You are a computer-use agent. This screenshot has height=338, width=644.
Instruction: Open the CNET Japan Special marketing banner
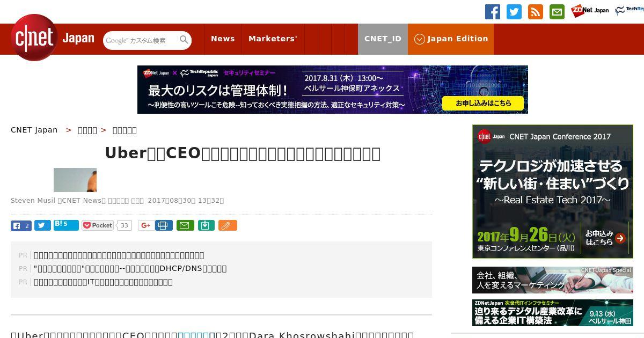tap(553, 280)
